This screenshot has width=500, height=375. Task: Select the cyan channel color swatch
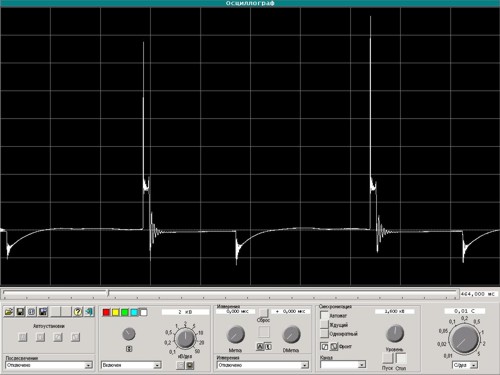[134, 312]
